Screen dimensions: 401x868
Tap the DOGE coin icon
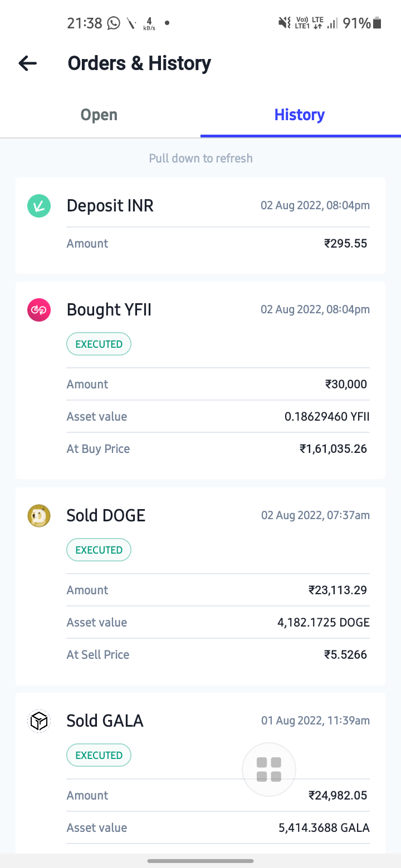tap(39, 516)
